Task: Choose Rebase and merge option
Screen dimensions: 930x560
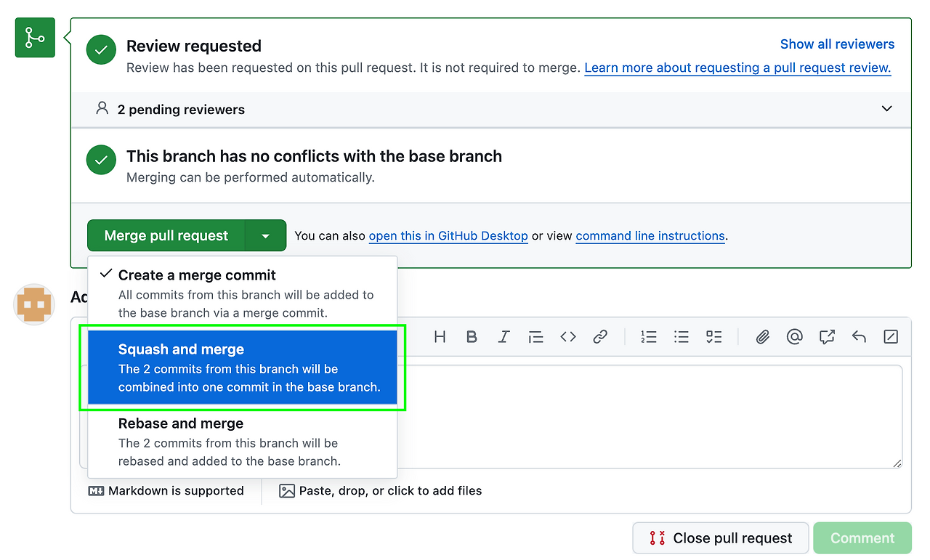Action: tap(243, 442)
